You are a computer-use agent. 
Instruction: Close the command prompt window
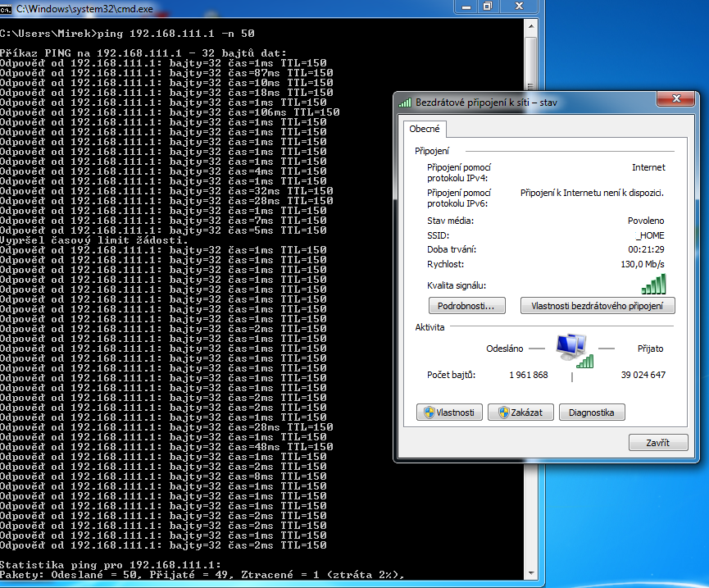pos(517,7)
